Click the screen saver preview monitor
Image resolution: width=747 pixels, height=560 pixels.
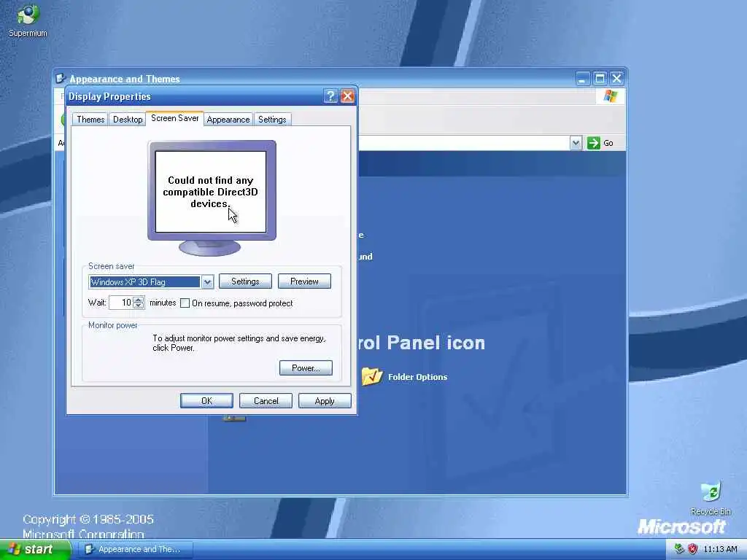212,198
